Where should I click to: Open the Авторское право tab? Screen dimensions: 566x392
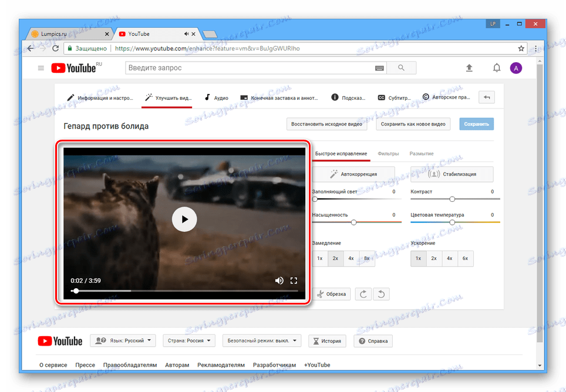tap(446, 97)
